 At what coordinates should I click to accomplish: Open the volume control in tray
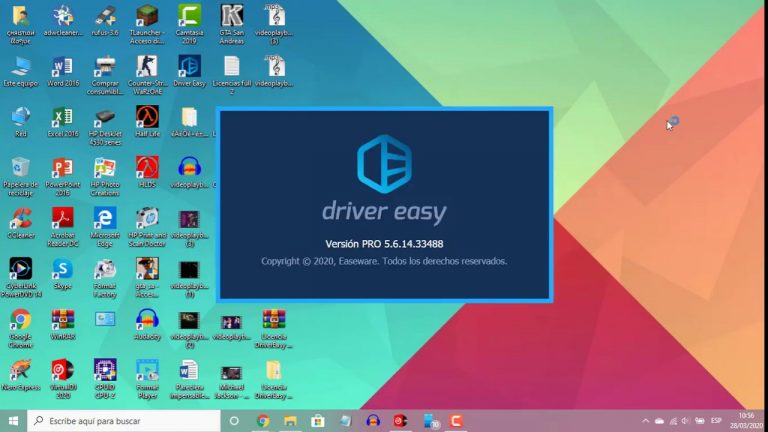pos(685,421)
